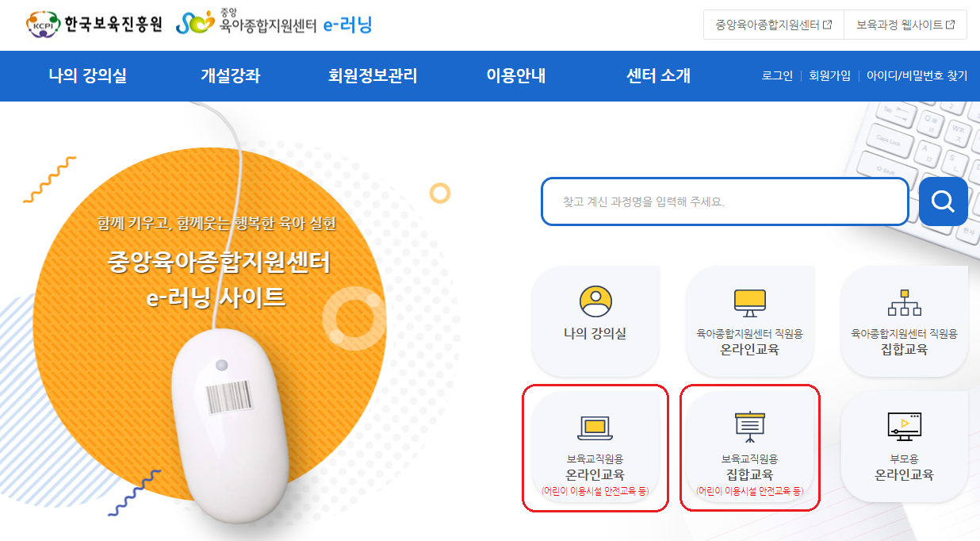Click external link icon beside 중앙육아종합지원센터
Image resolution: width=980 pixels, height=541 pixels.
828,25
